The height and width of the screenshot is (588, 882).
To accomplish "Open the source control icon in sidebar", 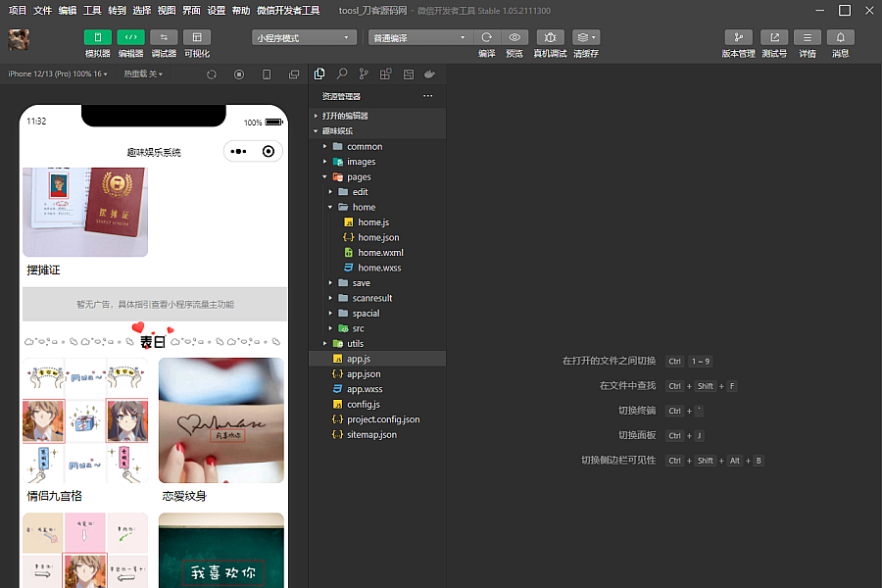I will click(364, 74).
